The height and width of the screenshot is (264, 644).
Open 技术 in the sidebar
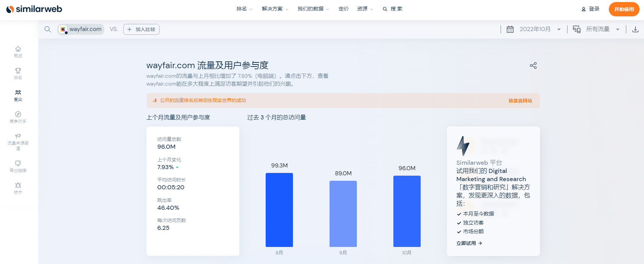(18, 188)
